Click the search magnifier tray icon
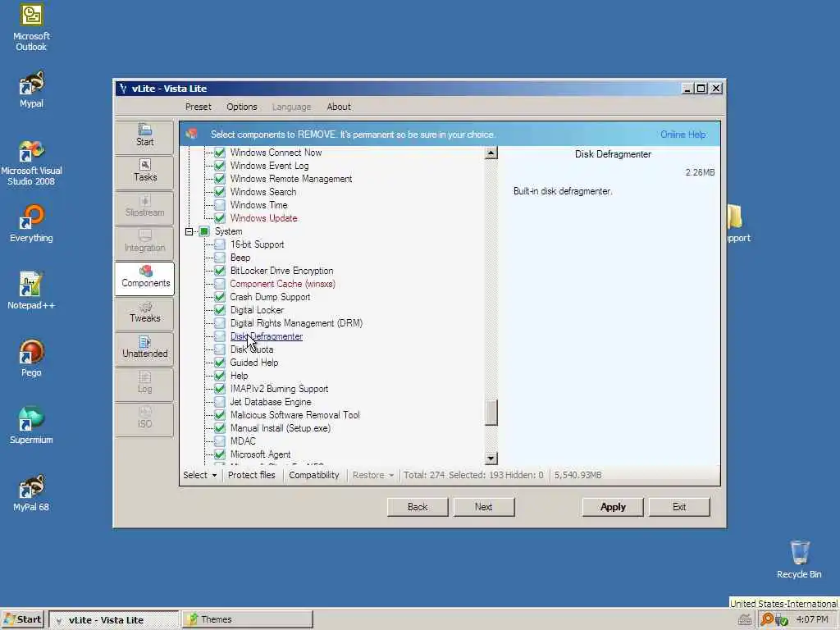 point(767,620)
